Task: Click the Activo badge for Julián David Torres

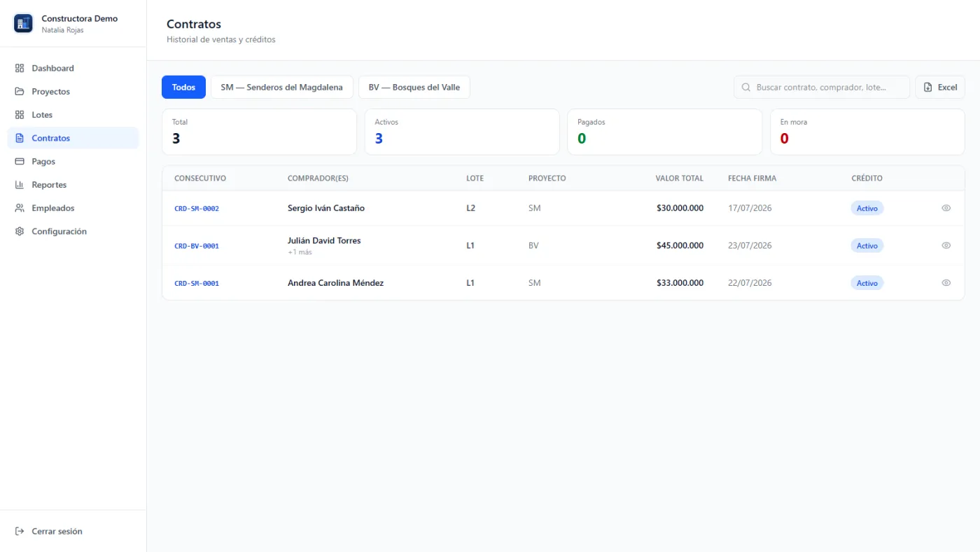Action: 867,245
